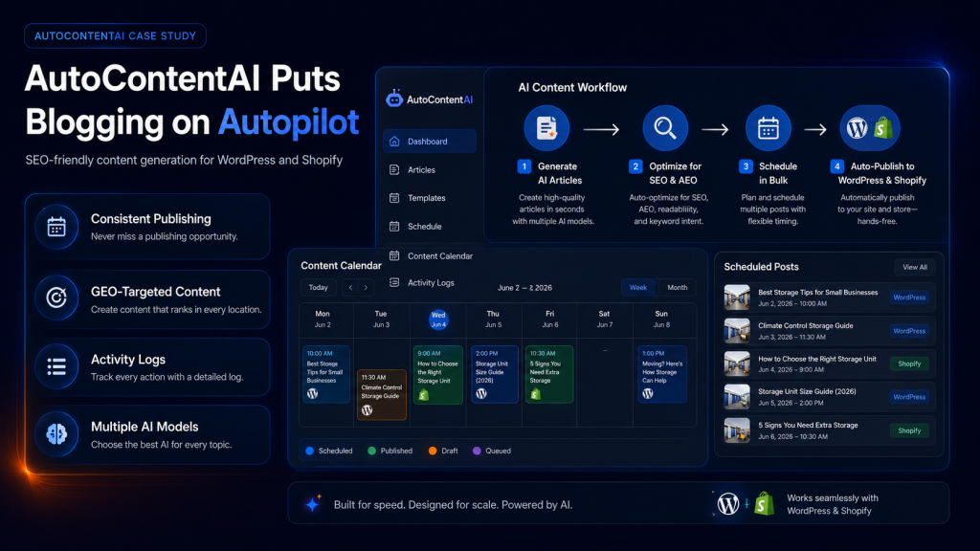980x551 pixels.
Task: Open Climate Control Storage Guide post thumbnail
Action: [x=737, y=331]
